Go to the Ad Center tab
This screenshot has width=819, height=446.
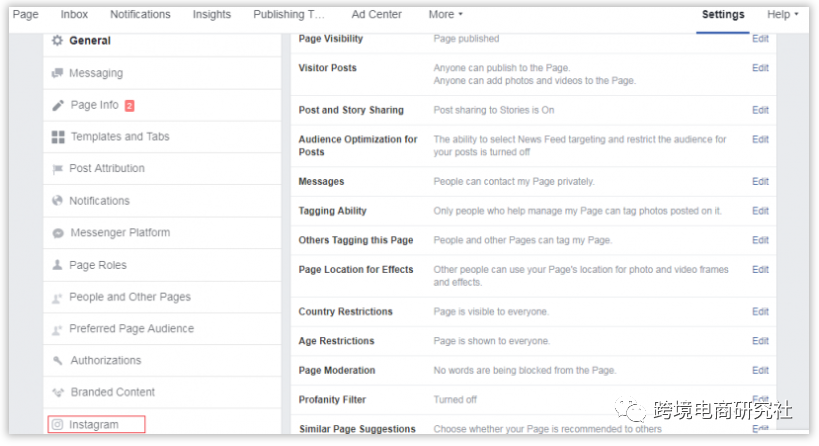(x=377, y=15)
